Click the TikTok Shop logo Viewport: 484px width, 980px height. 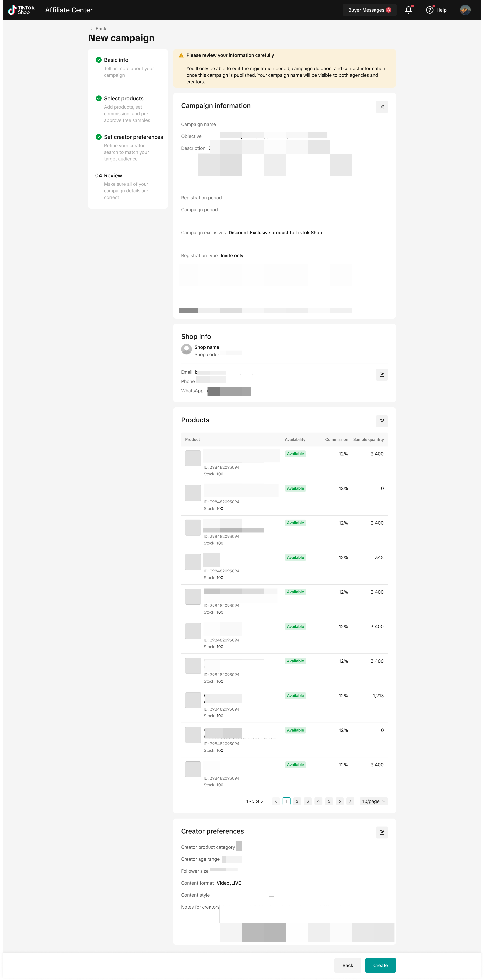(21, 10)
